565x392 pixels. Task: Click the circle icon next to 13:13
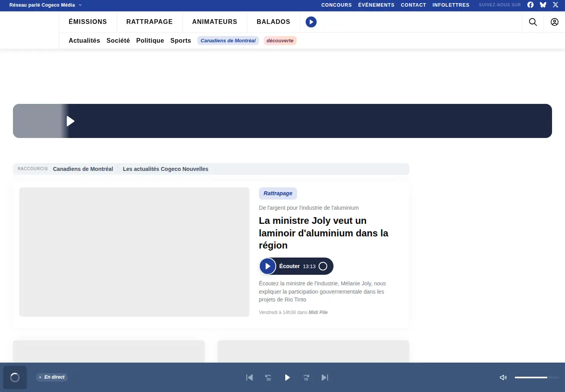point(323,266)
